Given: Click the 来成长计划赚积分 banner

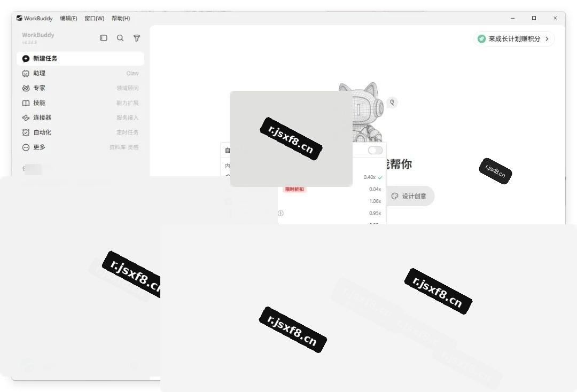Looking at the screenshot, I should point(514,38).
